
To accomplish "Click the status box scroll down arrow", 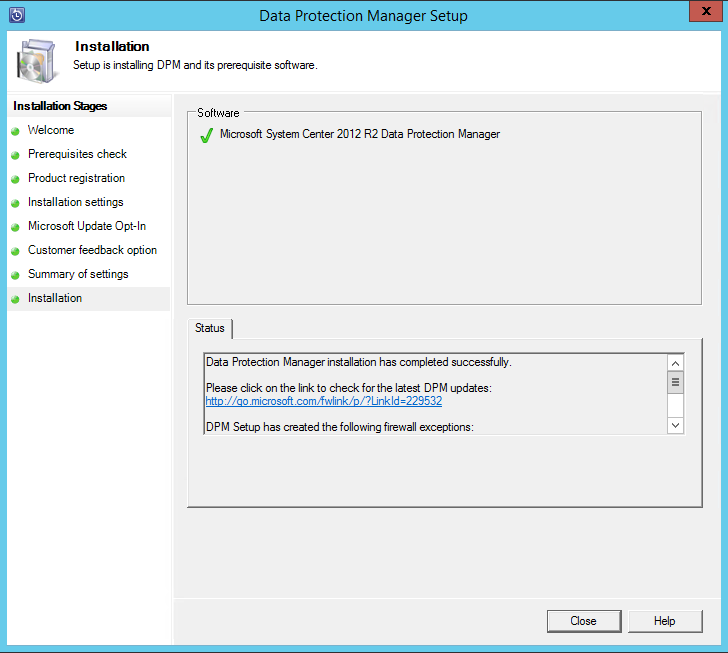I will (x=676, y=425).
